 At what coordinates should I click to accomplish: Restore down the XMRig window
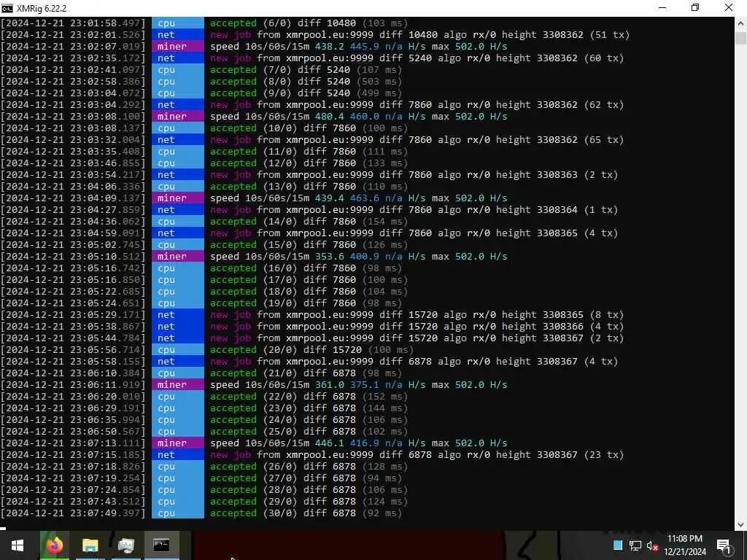click(695, 8)
